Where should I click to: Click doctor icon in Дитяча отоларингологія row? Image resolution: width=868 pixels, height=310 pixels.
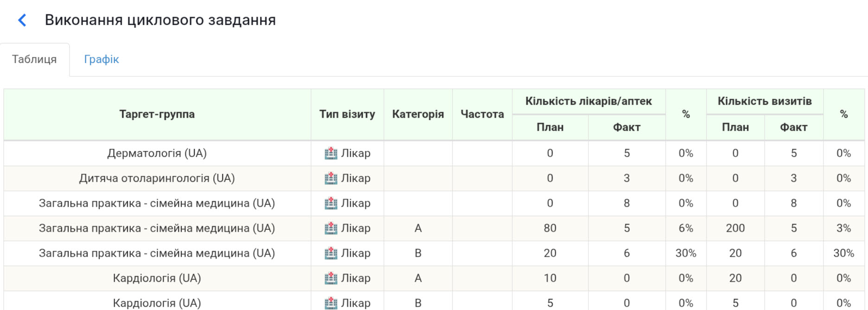331,178
